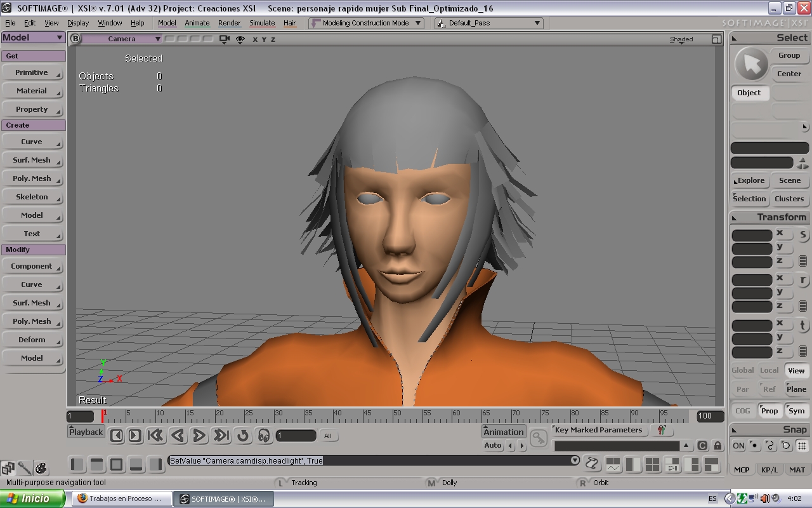Maximize the viewport with the corner icon

coord(716,39)
